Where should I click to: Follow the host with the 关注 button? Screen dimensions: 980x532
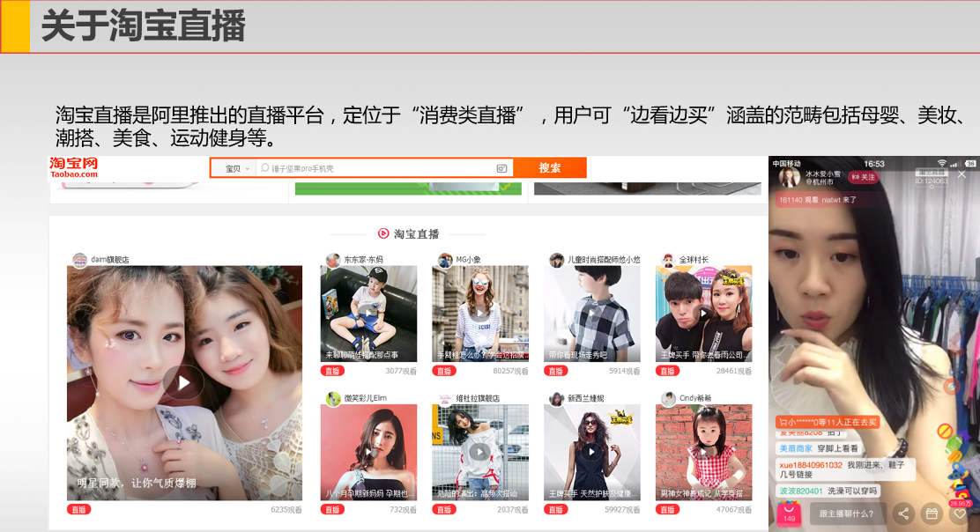tap(863, 177)
